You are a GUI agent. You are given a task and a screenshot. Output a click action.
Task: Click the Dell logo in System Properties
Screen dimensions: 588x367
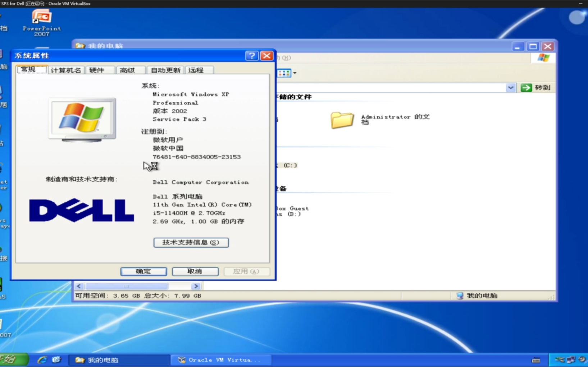82,210
